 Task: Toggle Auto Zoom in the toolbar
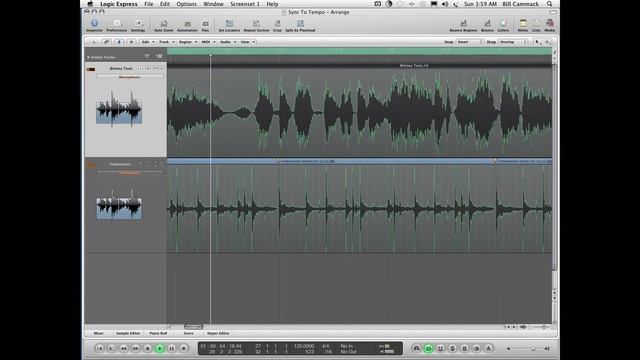coord(164,25)
